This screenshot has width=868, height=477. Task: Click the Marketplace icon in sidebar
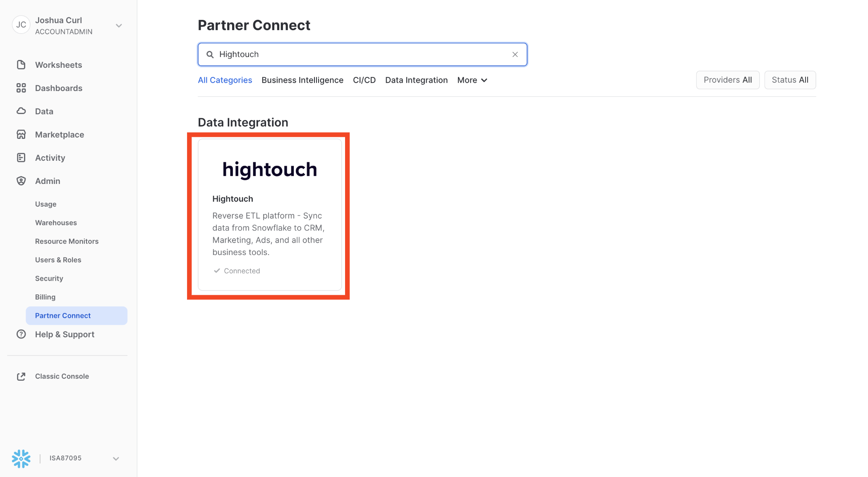point(21,134)
